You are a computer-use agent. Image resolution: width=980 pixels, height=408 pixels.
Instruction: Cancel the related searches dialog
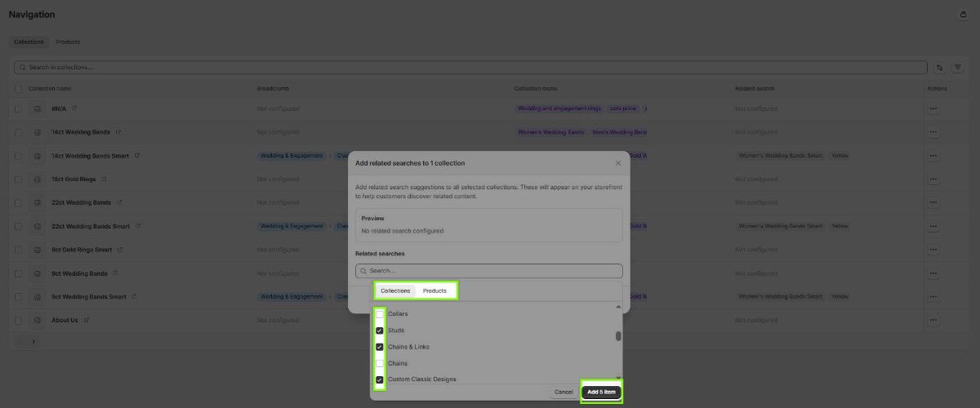[x=563, y=392]
